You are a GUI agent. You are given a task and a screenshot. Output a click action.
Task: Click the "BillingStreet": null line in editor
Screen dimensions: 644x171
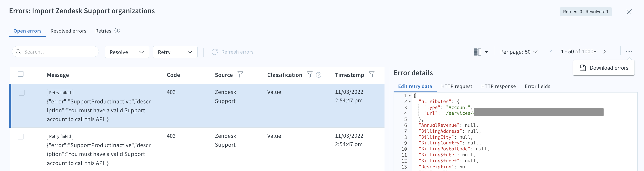pyautogui.click(x=448, y=161)
